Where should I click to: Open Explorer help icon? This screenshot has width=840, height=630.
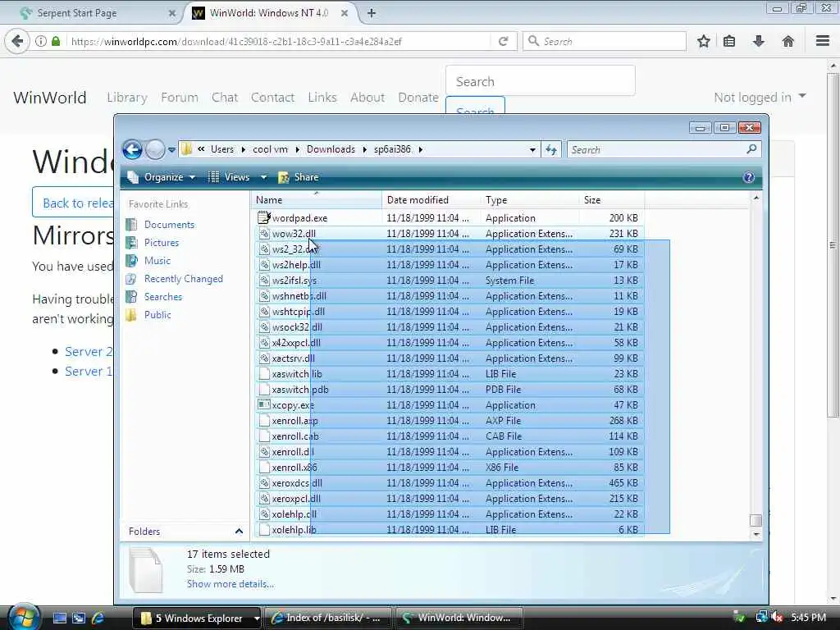[748, 177]
